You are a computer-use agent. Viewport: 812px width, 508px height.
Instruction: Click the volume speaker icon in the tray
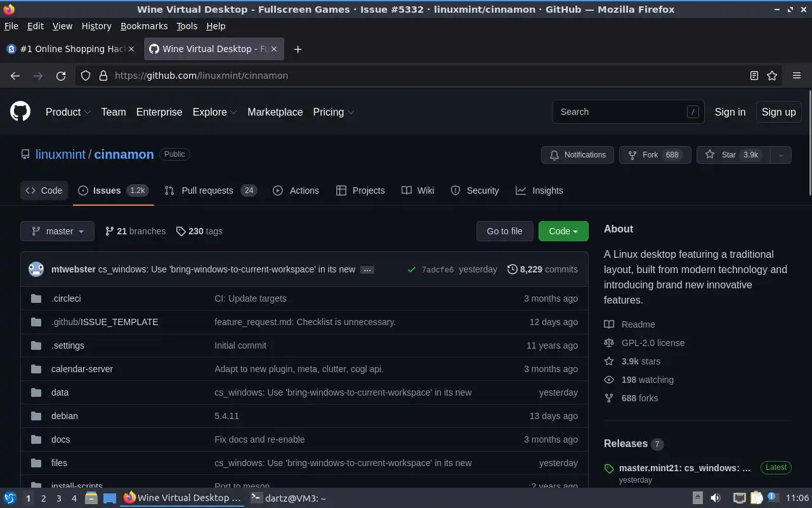click(x=716, y=498)
